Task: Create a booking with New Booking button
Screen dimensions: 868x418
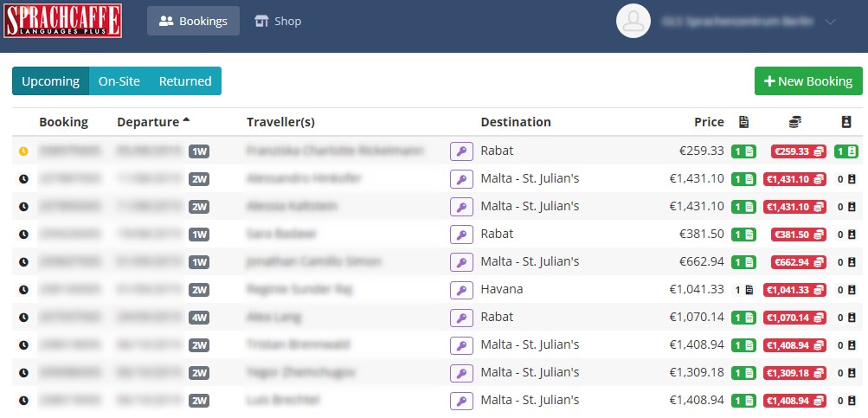Action: [x=808, y=81]
